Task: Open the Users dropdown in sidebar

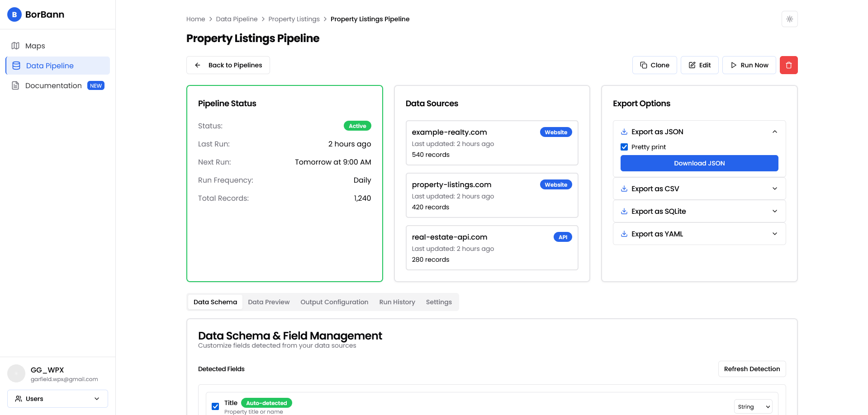Action: coord(57,399)
